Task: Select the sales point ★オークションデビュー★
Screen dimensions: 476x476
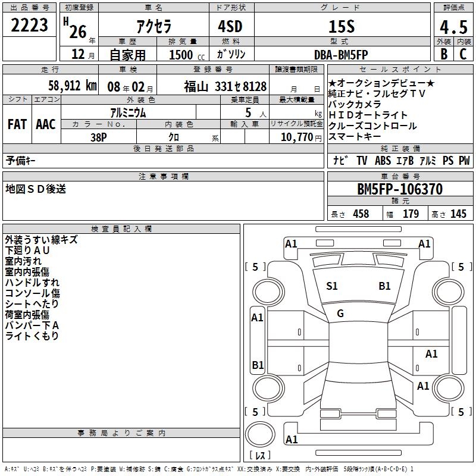Action: point(381,83)
